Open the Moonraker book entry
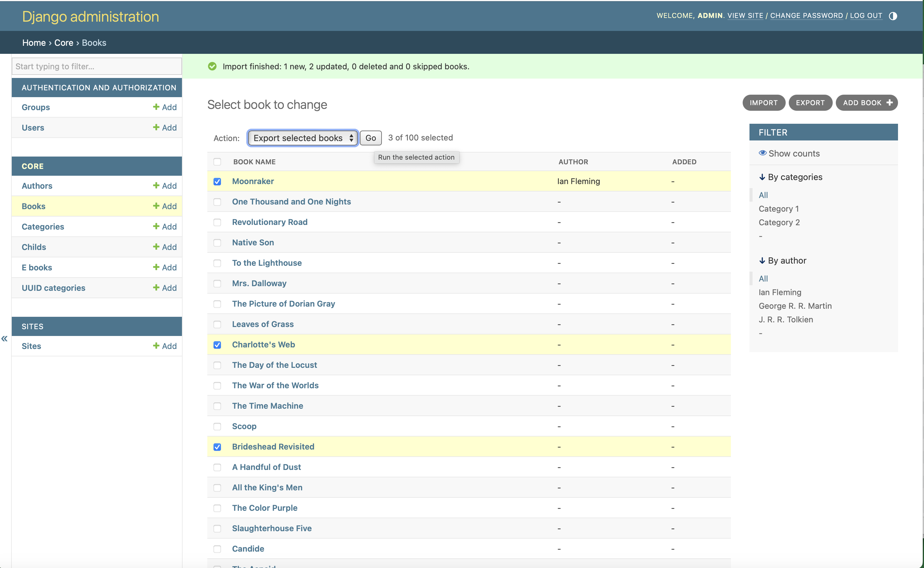924x568 pixels. pyautogui.click(x=253, y=181)
